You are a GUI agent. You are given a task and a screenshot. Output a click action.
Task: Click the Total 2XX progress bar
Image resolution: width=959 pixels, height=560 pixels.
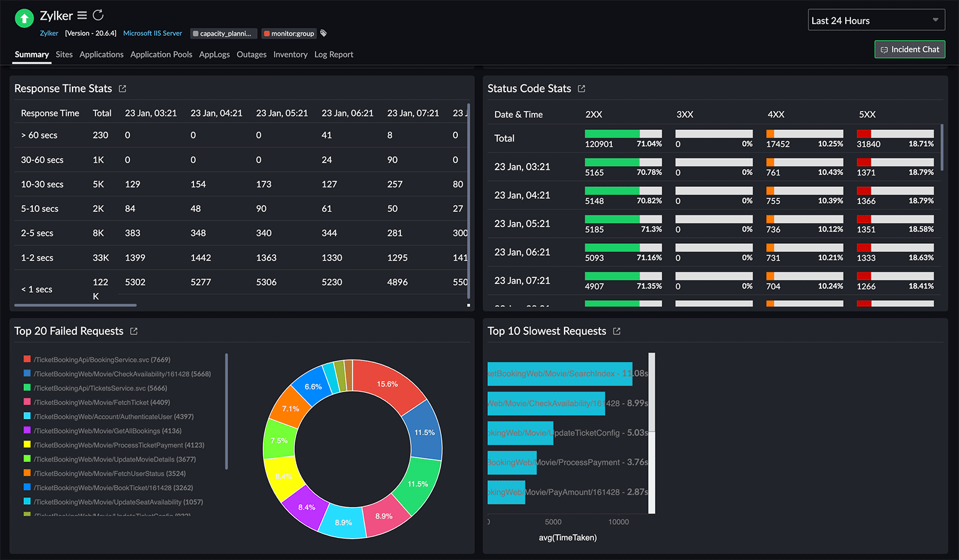[x=623, y=134]
